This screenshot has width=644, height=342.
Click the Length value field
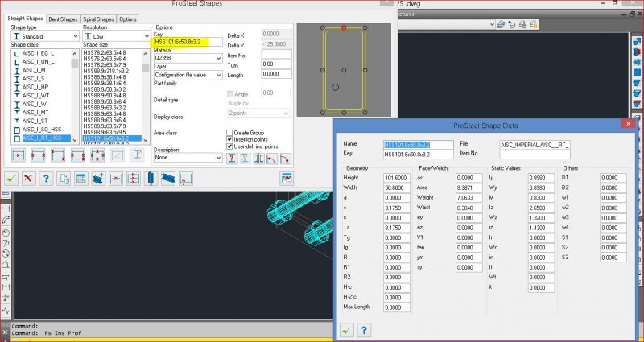[276, 74]
